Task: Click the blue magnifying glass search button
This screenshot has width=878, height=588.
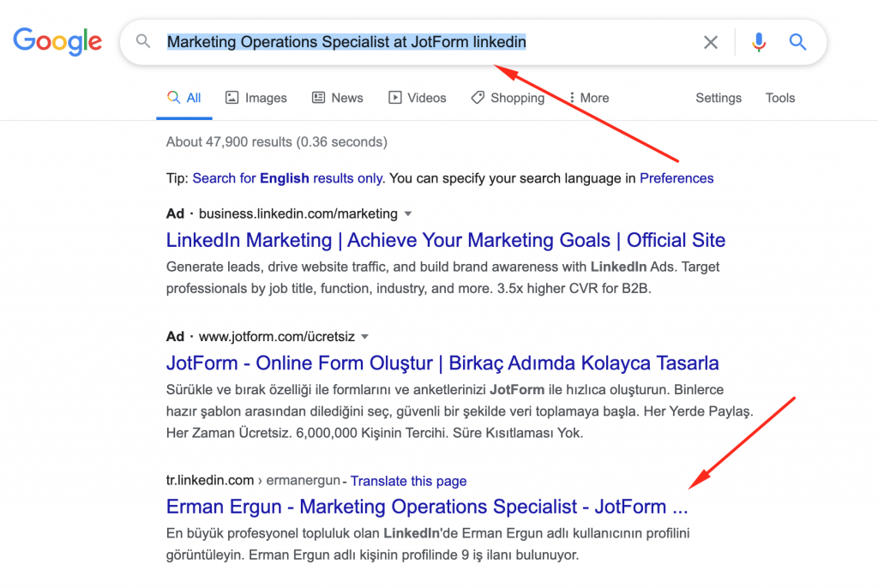Action: [797, 41]
